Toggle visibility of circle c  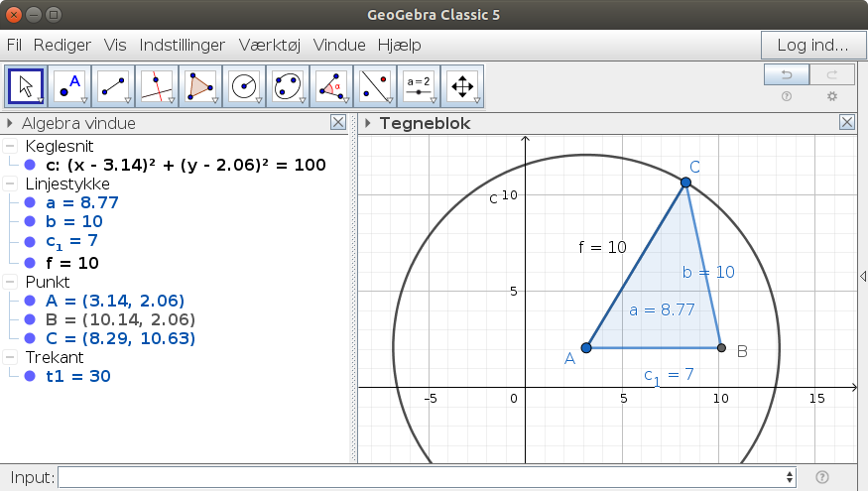point(30,165)
